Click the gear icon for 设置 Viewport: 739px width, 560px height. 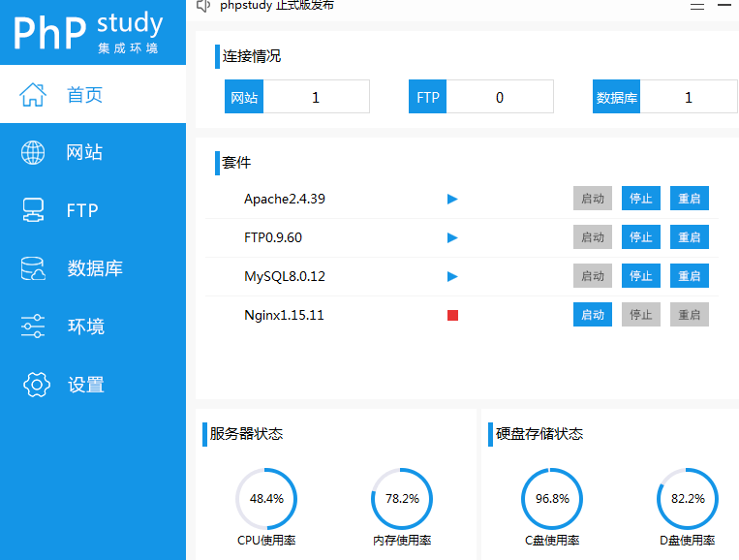click(36, 385)
